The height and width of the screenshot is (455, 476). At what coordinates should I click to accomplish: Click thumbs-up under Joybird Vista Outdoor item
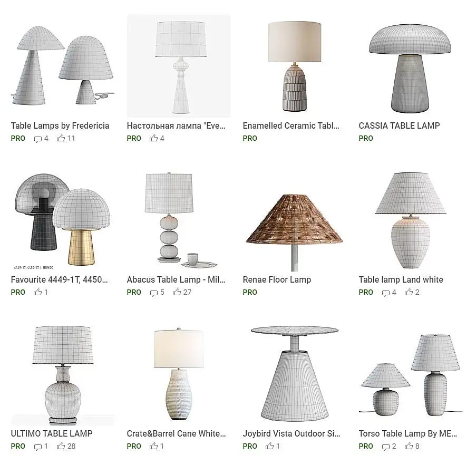(x=269, y=446)
